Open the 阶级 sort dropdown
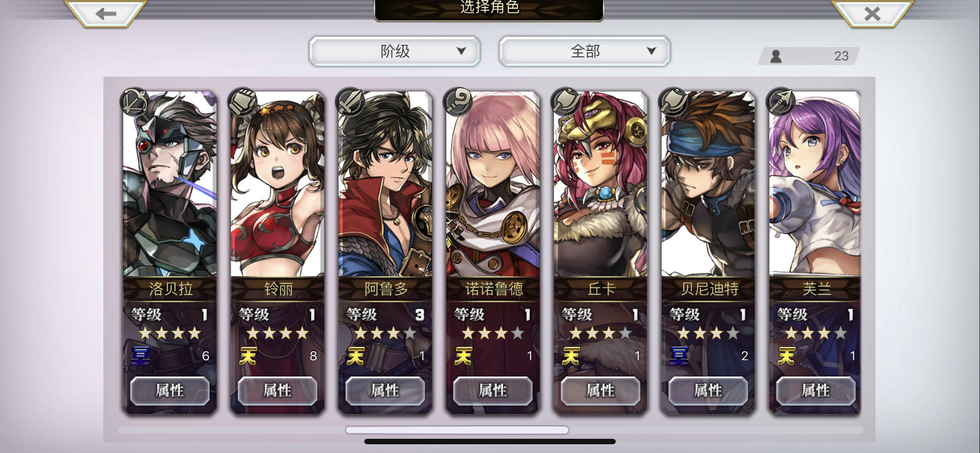 point(395,51)
